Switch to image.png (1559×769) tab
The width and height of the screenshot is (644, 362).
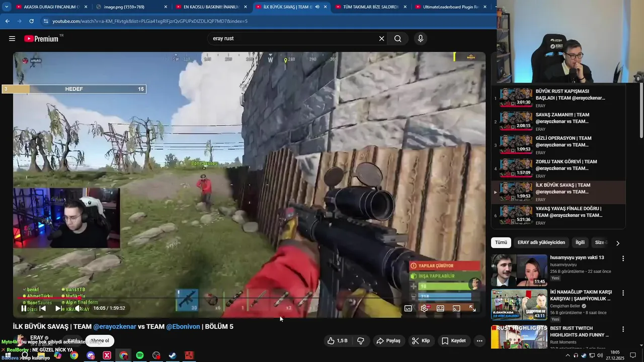tap(131, 7)
